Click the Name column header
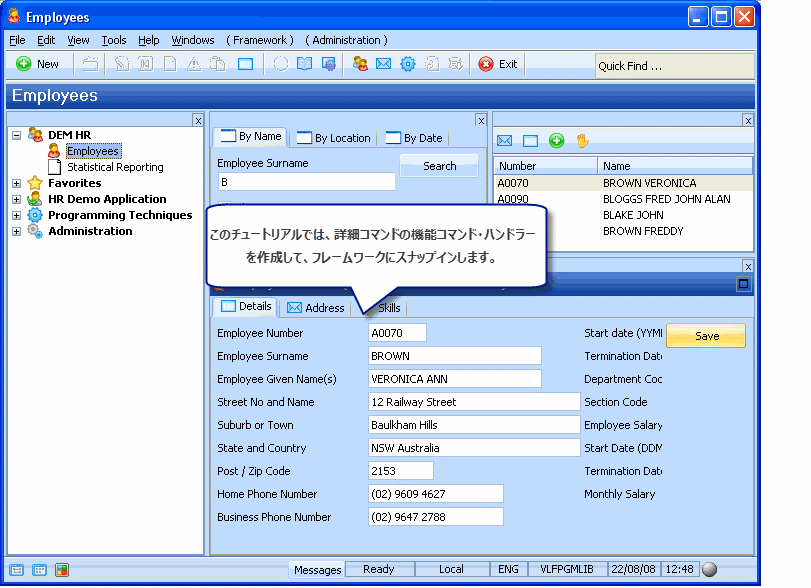Screen dimensions: 811x588 click(675, 166)
